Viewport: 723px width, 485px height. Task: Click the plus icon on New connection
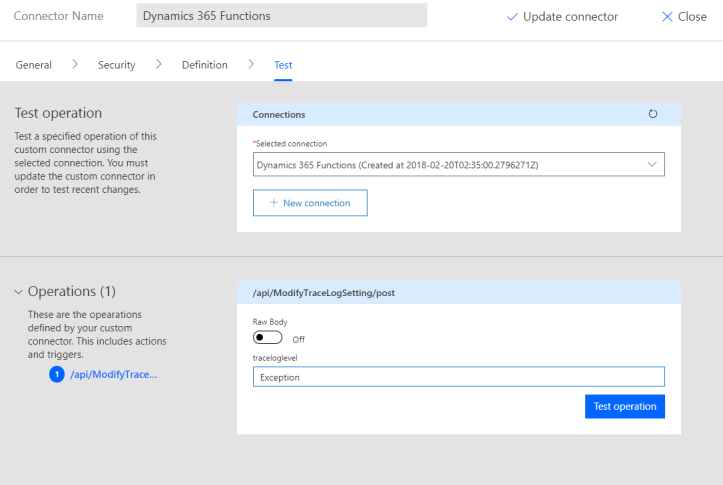[x=273, y=203]
